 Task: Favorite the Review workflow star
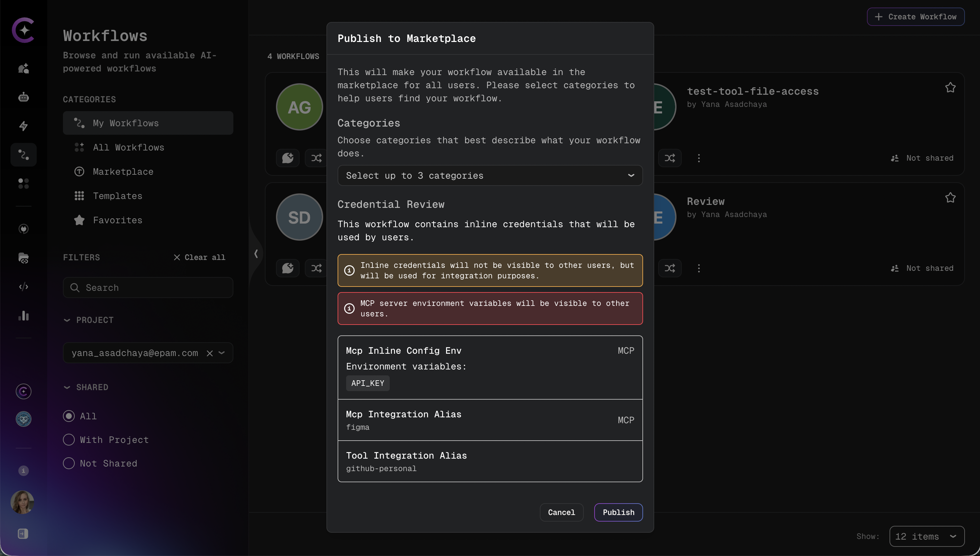pyautogui.click(x=950, y=197)
